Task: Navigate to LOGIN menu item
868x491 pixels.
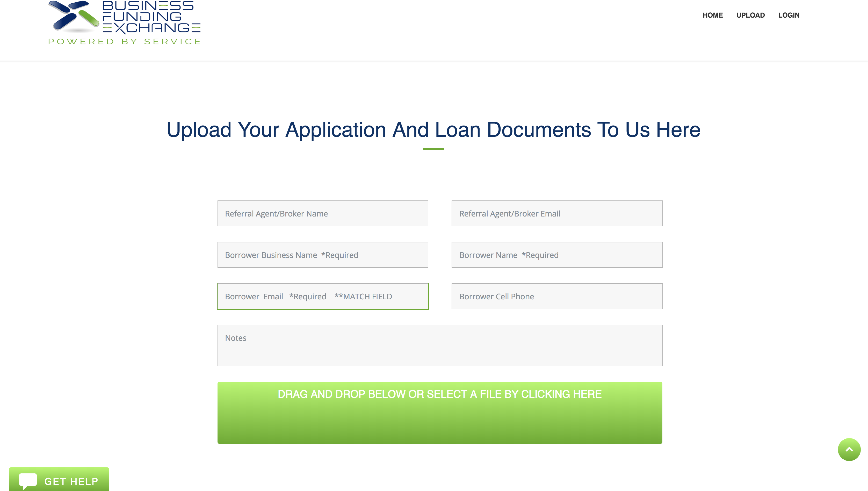Action: (x=789, y=15)
